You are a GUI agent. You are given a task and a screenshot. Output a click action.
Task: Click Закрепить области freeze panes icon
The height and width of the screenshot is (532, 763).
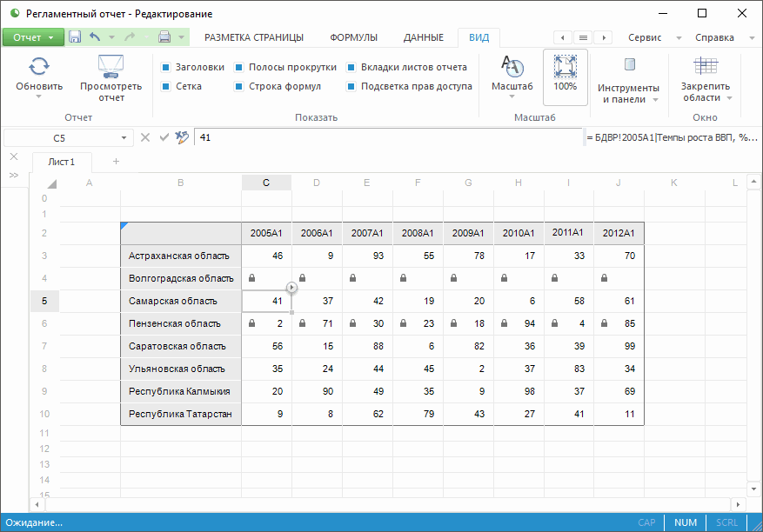pos(705,67)
